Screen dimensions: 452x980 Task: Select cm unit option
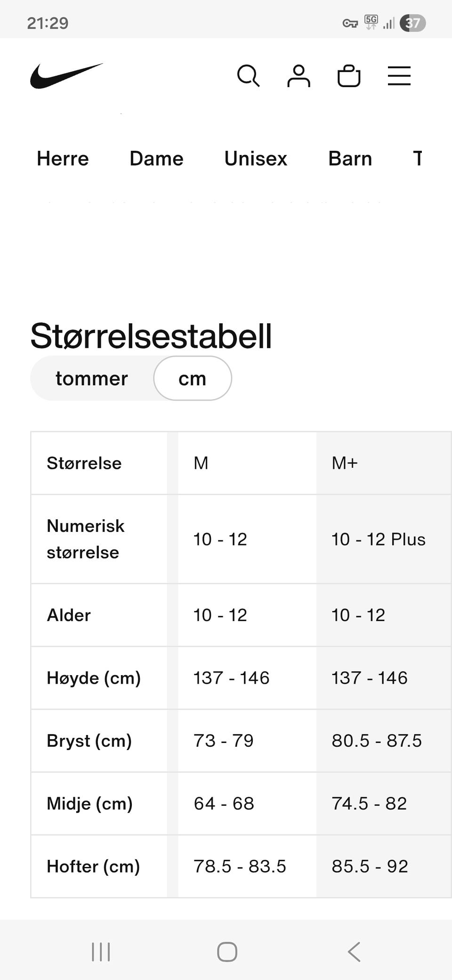[x=193, y=378]
